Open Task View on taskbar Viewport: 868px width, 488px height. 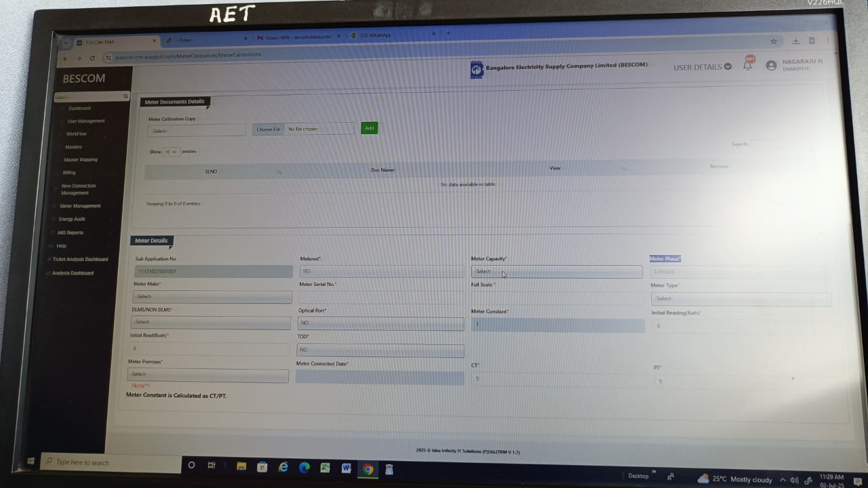[212, 466]
